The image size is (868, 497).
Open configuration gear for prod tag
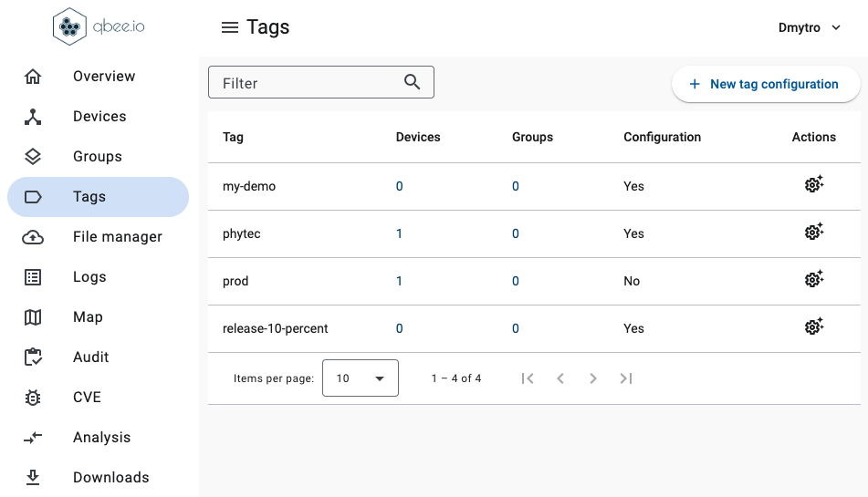(x=814, y=279)
